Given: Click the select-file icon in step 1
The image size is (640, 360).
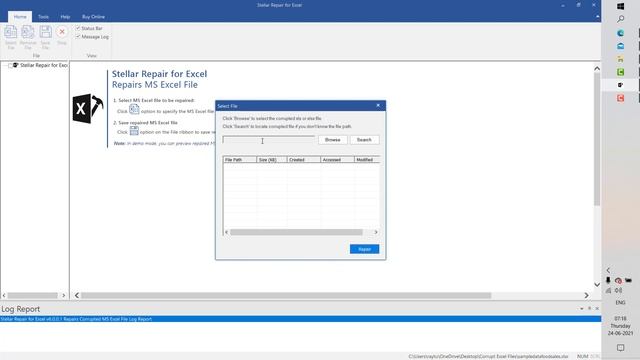Looking at the screenshot, I should coord(134,109).
